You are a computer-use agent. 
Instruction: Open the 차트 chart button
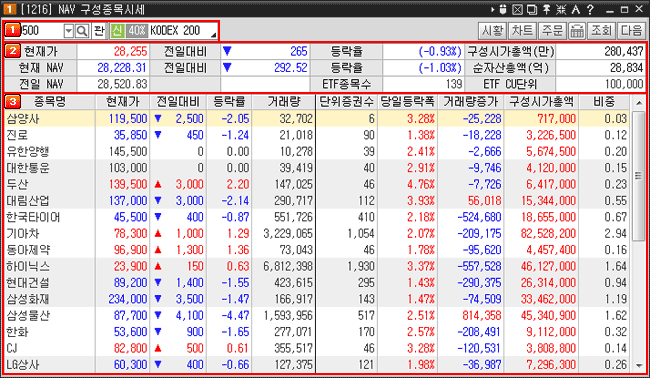[x=522, y=30]
